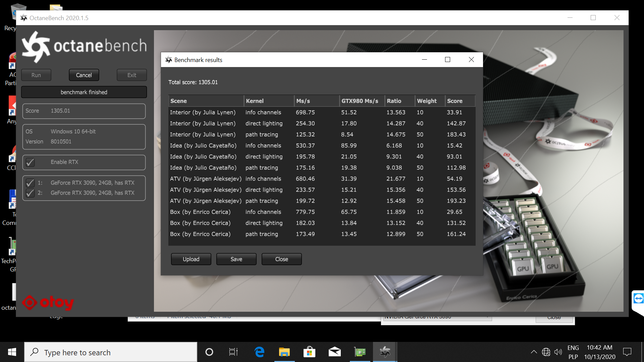Show hidden icons in system tray
644x362 pixels.
(534, 352)
